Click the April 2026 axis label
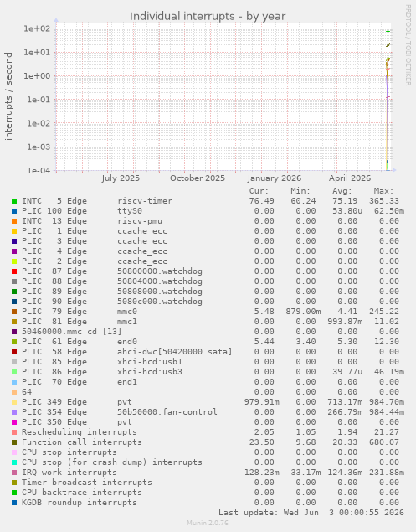Screen dimensions: 416x532 (350, 178)
